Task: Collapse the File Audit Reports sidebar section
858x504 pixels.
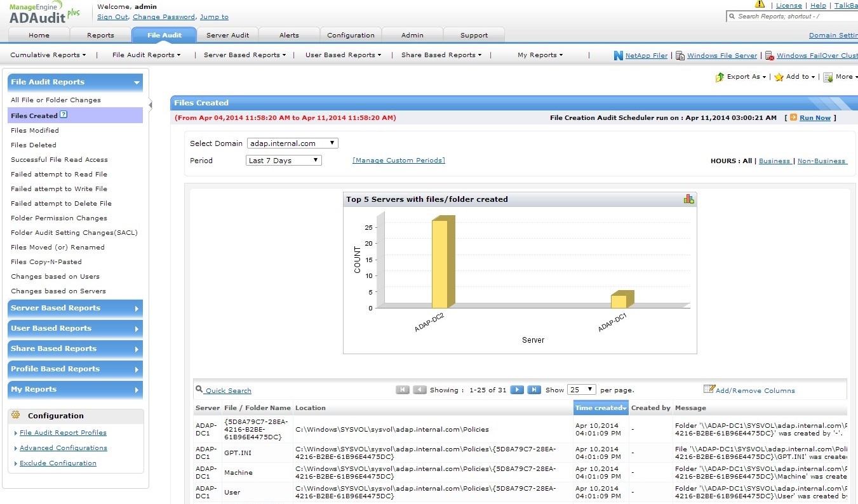Action: (x=75, y=82)
